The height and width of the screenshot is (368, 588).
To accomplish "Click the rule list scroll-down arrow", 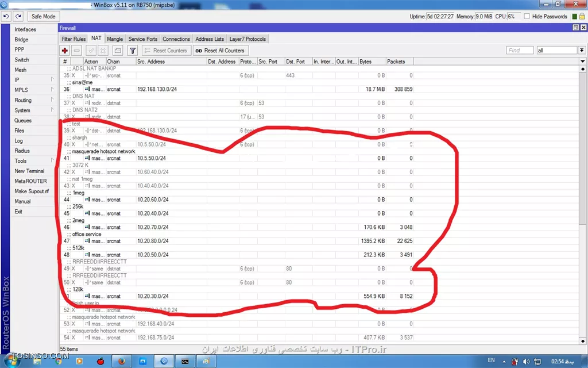I will click(583, 341).
